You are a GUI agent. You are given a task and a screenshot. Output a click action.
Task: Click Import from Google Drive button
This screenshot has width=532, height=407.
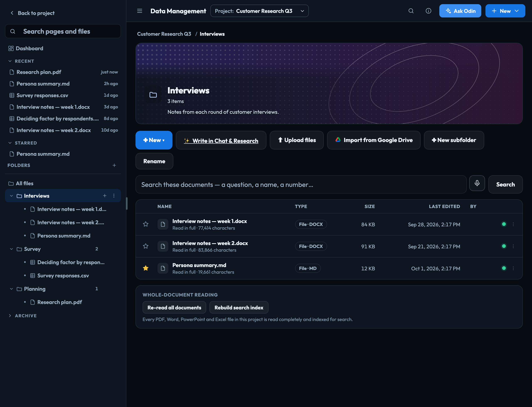374,140
